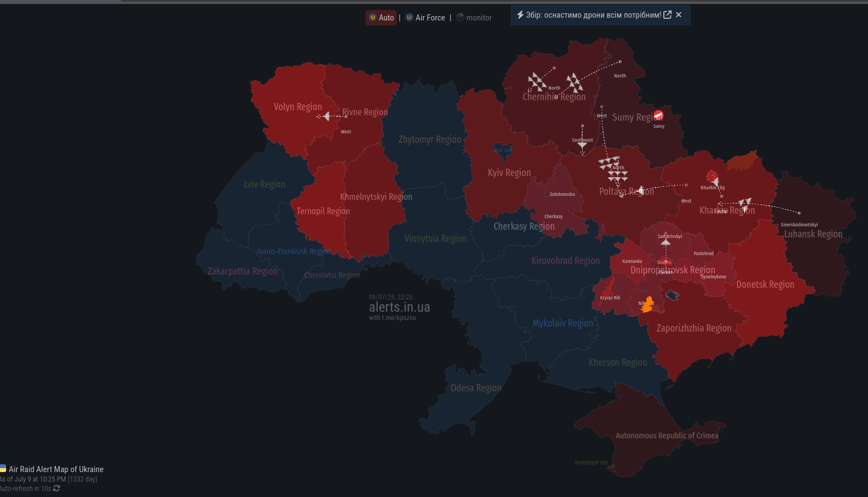Viewport: 868px width, 497px height.
Task: Switch to monitor mode
Action: [474, 18]
